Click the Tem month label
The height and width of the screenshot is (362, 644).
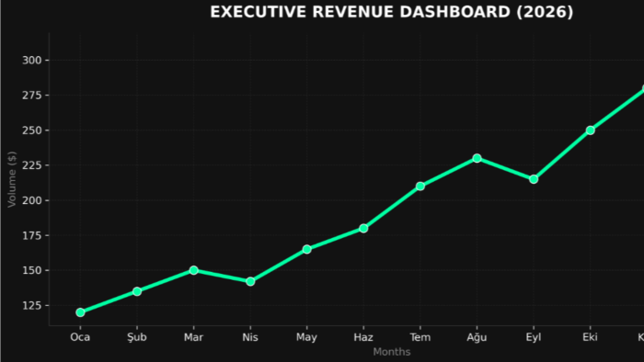420,337
